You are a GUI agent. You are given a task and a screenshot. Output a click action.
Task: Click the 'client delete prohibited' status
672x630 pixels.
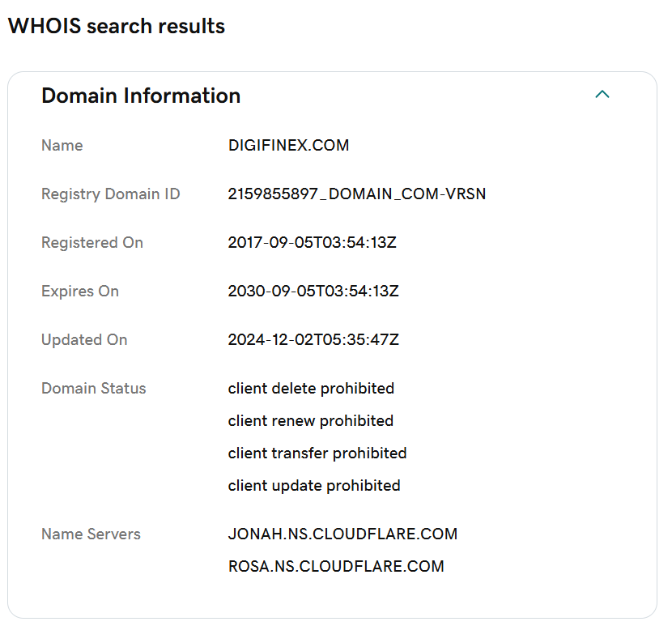coord(311,389)
